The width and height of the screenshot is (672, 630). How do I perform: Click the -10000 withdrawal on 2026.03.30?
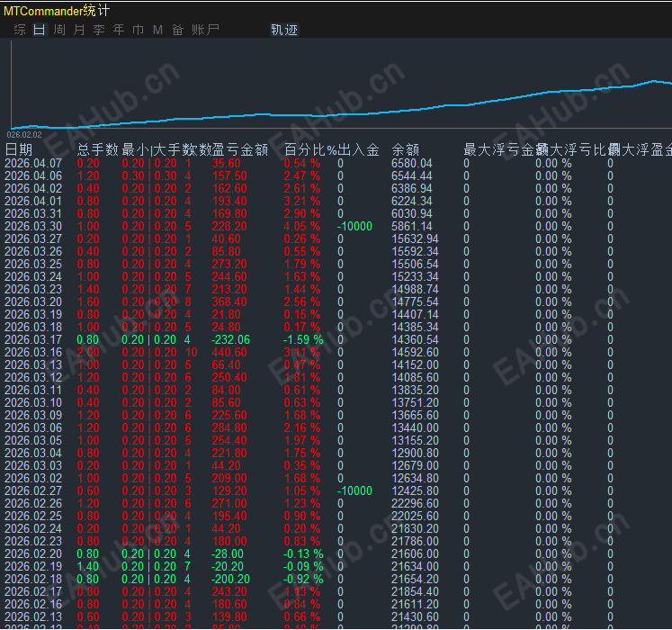(x=354, y=227)
